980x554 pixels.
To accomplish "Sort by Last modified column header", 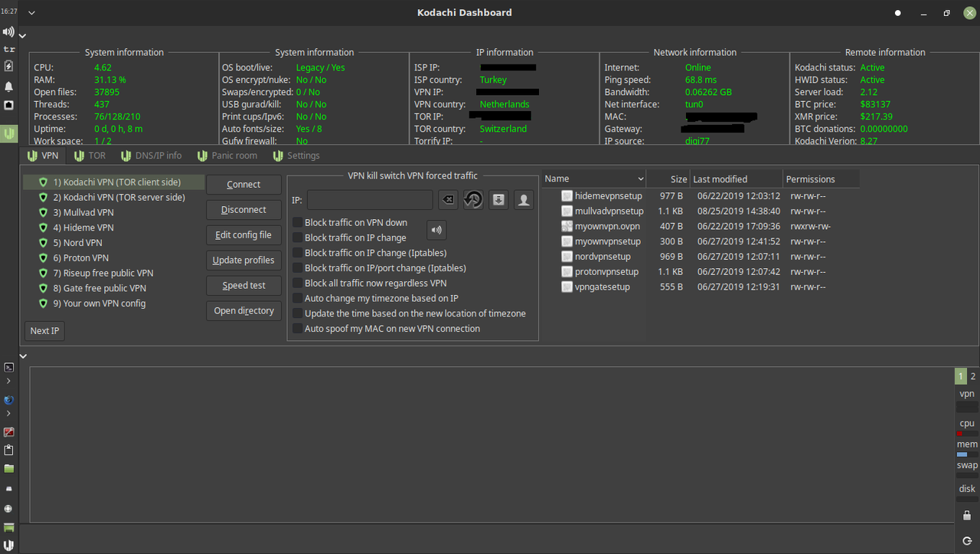I will (x=737, y=179).
